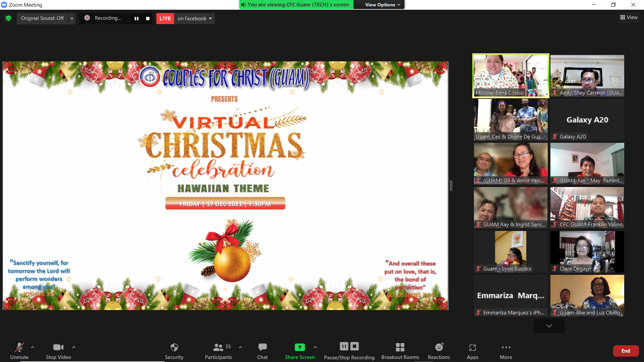Open the View layout menu
The width and height of the screenshot is (644, 362).
(629, 17)
